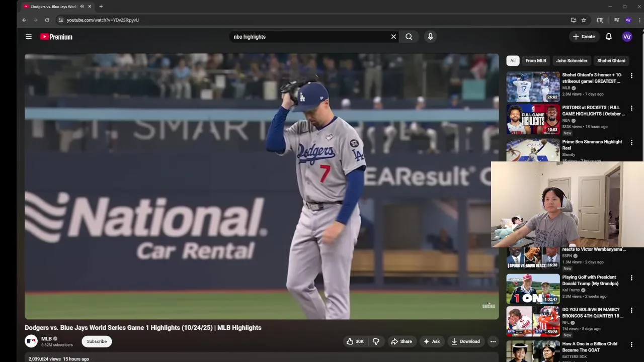The width and height of the screenshot is (644, 362).
Task: Dislike the video with thumbs down
Action: click(376, 341)
